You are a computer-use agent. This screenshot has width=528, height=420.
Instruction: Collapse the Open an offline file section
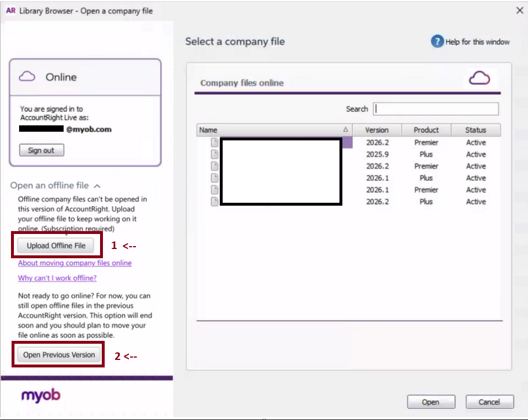click(97, 186)
